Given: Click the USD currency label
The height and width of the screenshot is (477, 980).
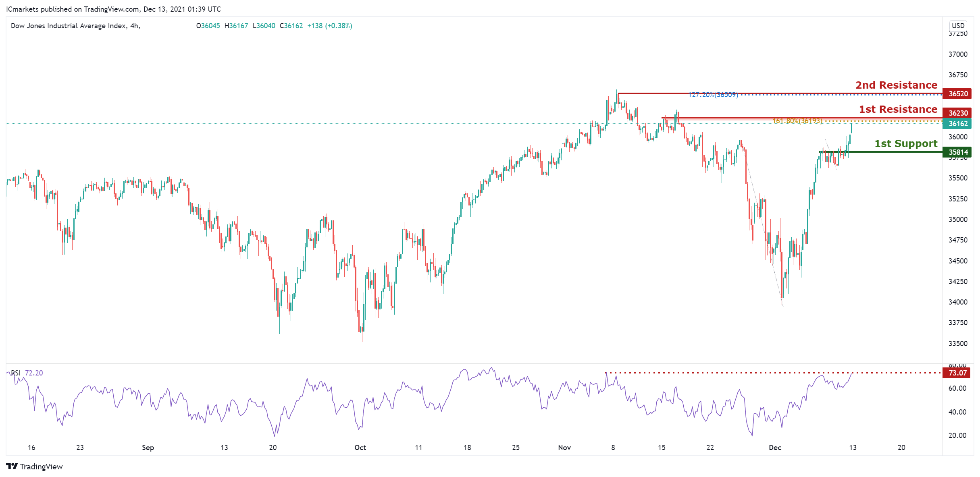Looking at the screenshot, I should (958, 25).
